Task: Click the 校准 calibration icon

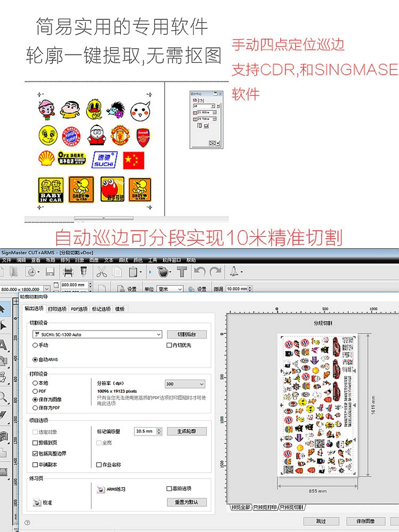Action: (x=36, y=503)
